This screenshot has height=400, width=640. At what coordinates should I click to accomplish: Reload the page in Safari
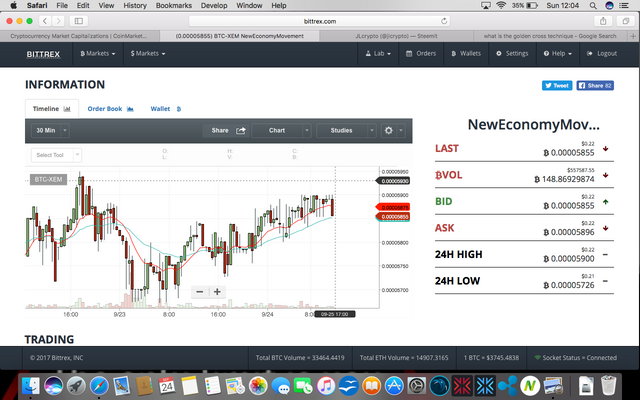click(444, 21)
